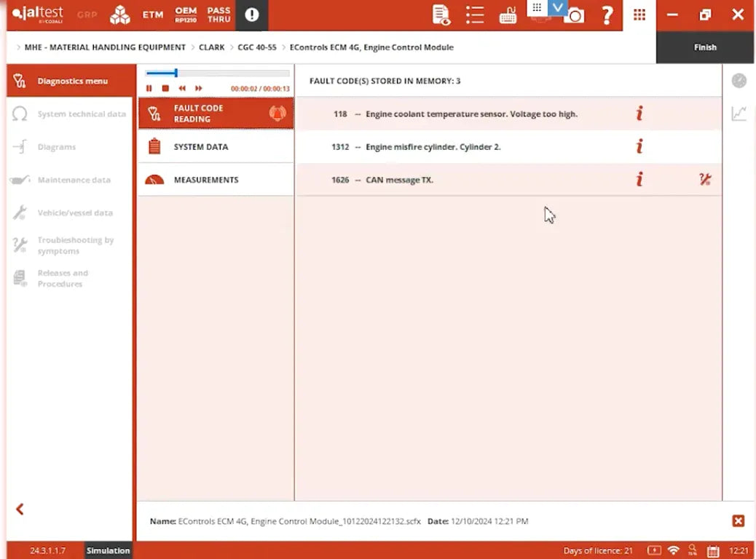Open troubleshooting wrench icon for fault 1626
Viewport: 756px width, 559px height.
coord(705,180)
